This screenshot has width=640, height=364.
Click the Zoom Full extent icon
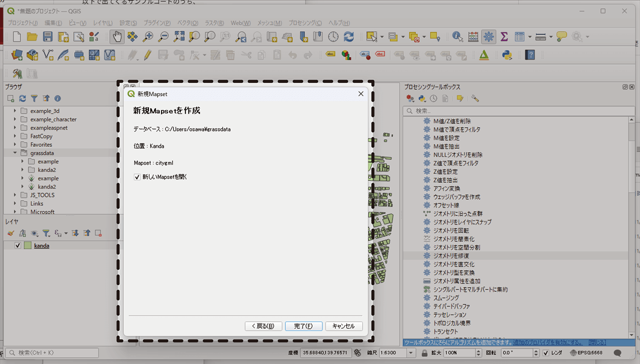[x=179, y=37]
